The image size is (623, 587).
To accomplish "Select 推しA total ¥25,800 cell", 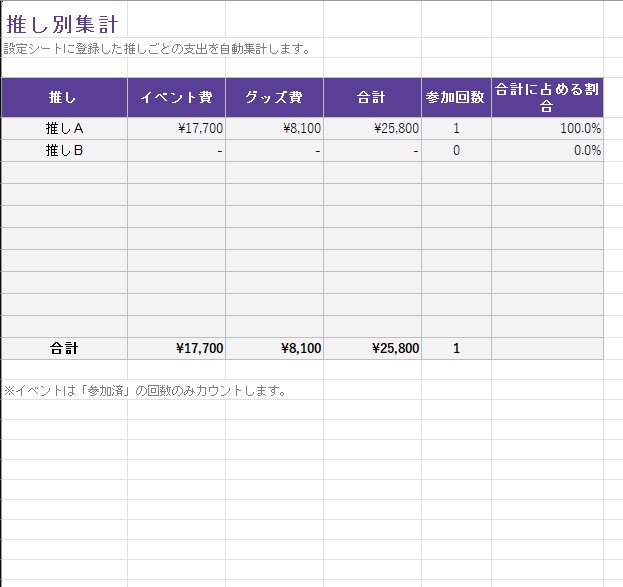I will [x=372, y=128].
